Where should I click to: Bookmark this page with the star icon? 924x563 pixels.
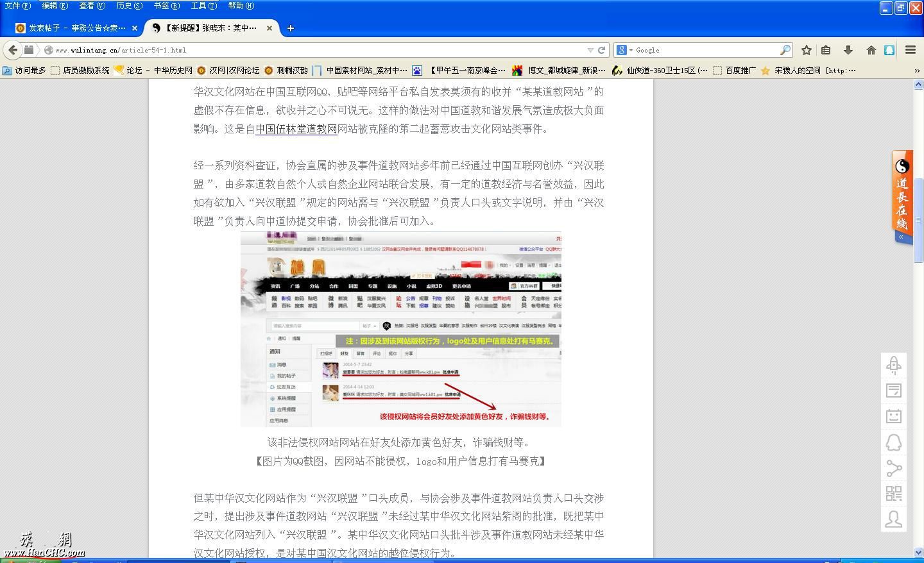click(x=806, y=50)
